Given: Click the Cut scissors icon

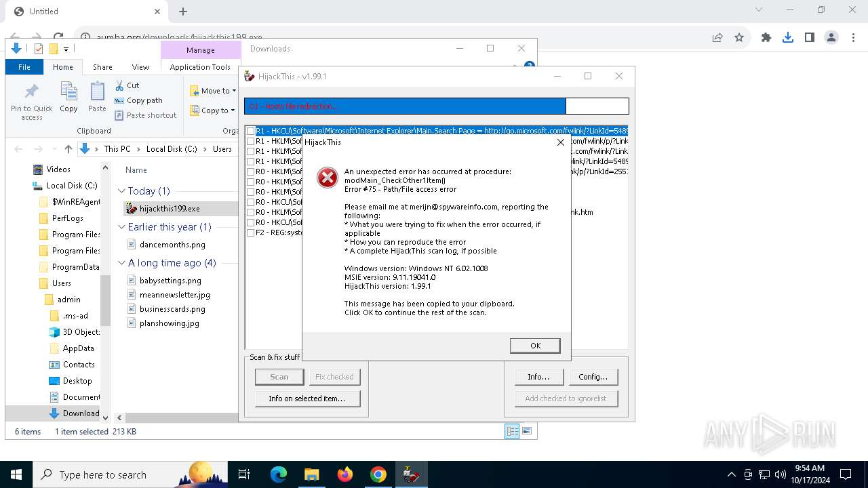Looking at the screenshot, I should click(119, 85).
